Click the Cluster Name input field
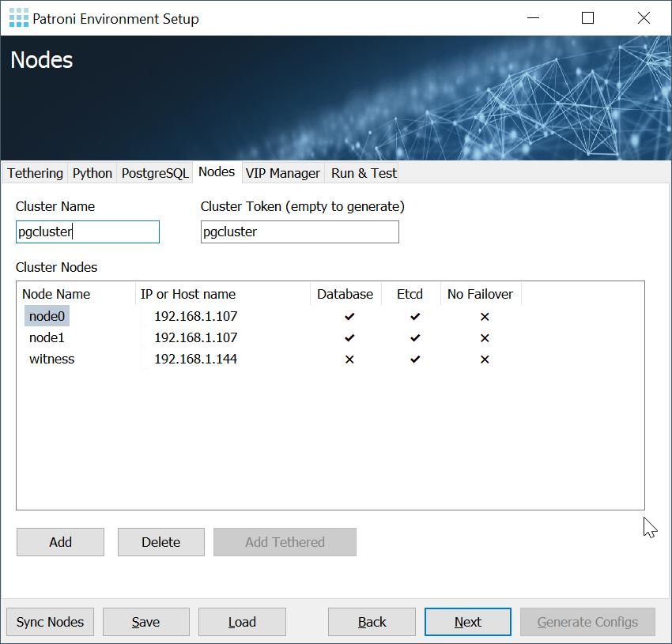 tap(87, 232)
